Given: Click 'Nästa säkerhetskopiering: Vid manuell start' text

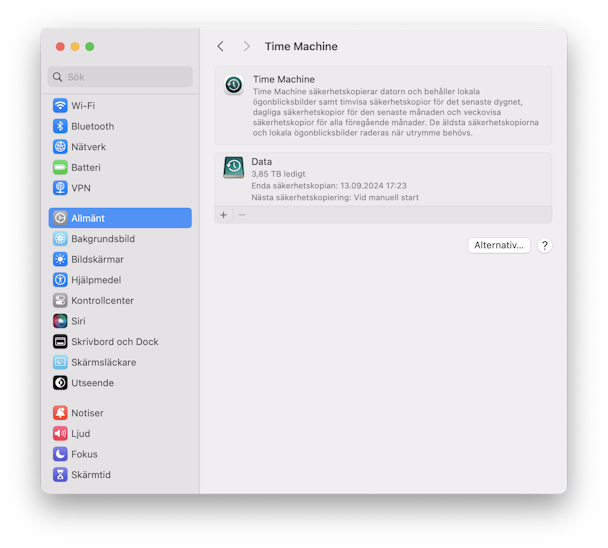Looking at the screenshot, I should click(x=335, y=197).
